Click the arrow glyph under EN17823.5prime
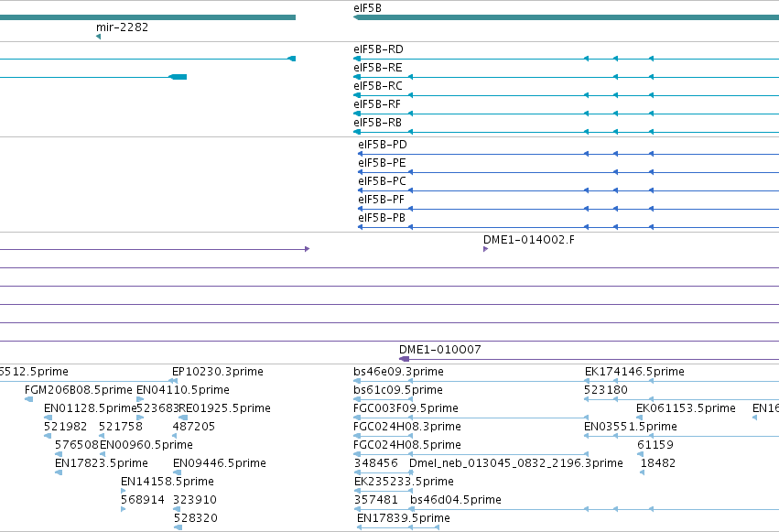Viewport: 779px width, 532px height. [59, 472]
